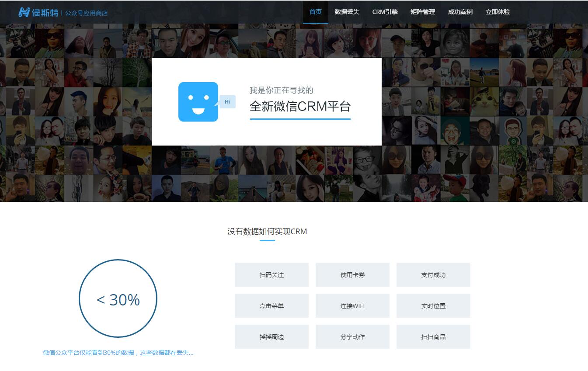Click the 侯斯特 logo icon
Viewport: 588px width, 371px height.
pos(24,12)
